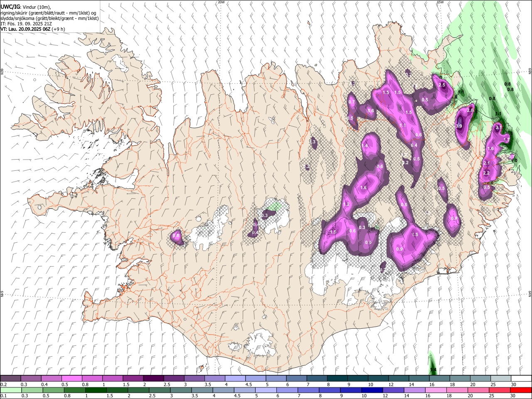Select the '12' label in the upper legend
This screenshot has height=399, width=532.
[392, 384]
